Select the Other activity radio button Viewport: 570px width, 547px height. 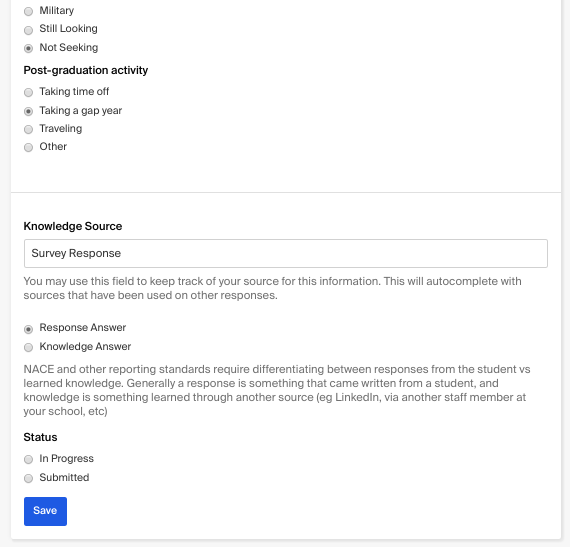[28, 147]
